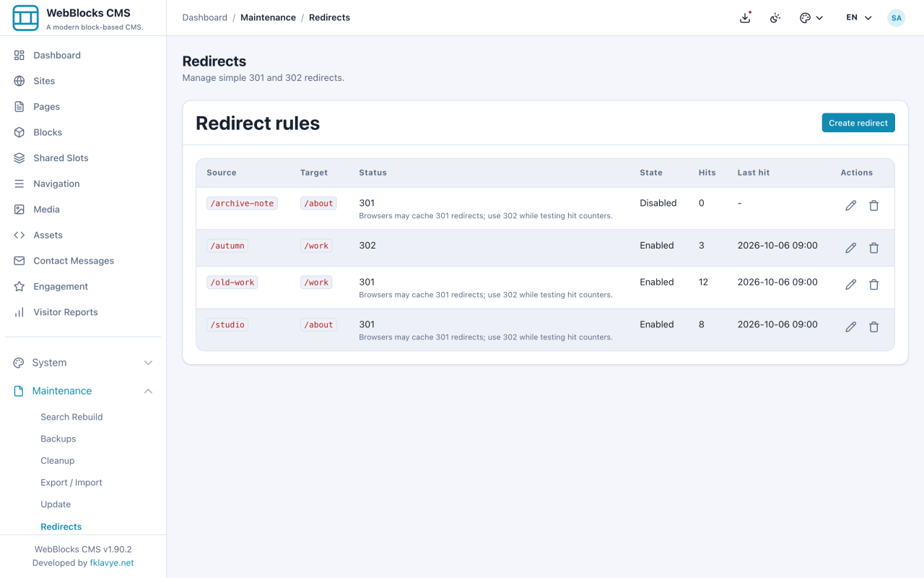Open Search Rebuild under Maintenance
This screenshot has height=578, width=924.
[x=71, y=417]
